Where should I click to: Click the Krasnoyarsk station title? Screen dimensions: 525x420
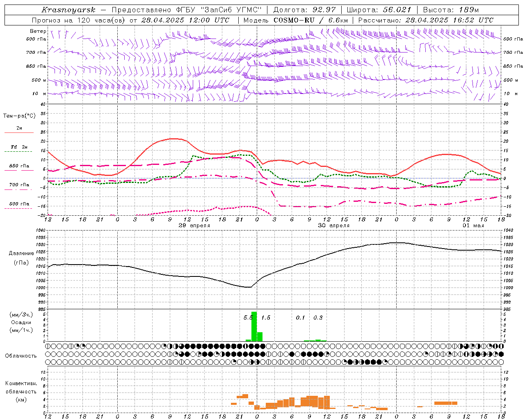click(x=68, y=10)
